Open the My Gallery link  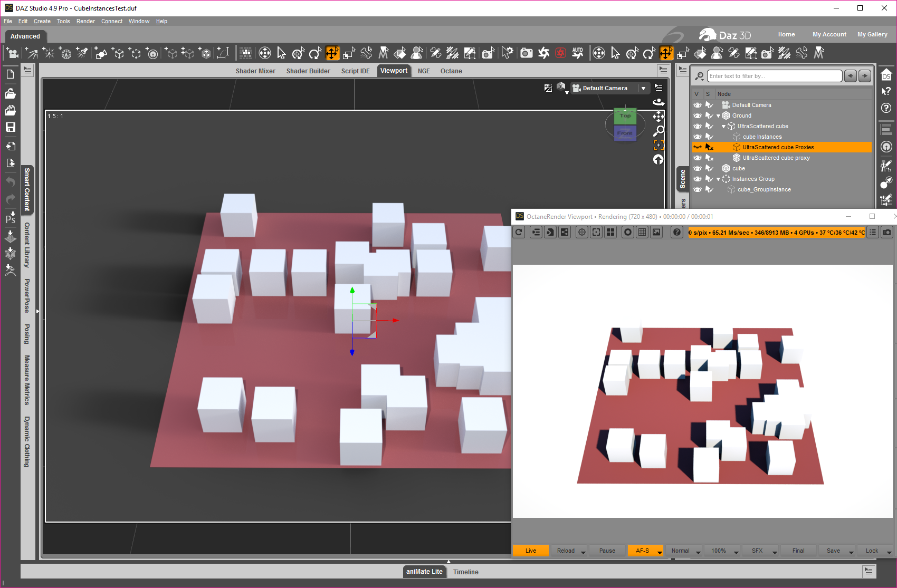872,35
